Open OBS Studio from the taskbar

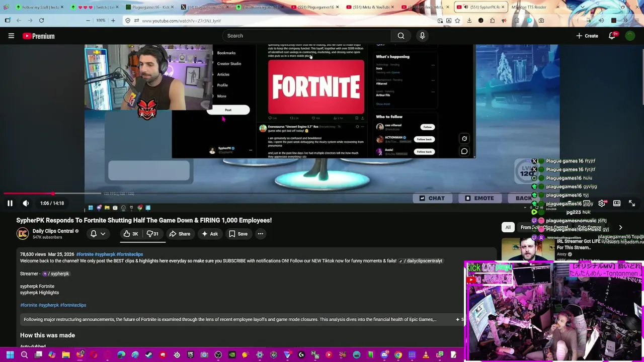coord(218,355)
